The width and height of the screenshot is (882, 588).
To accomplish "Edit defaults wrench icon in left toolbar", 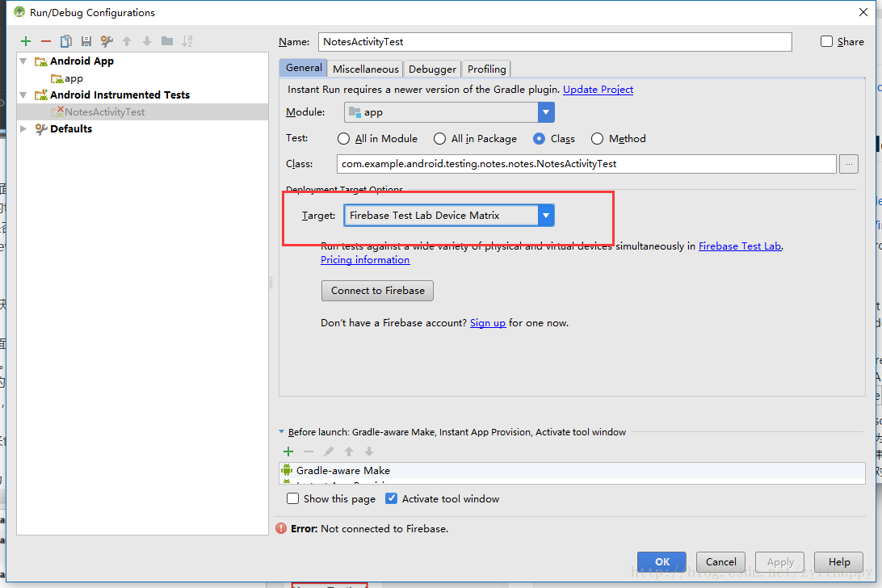I will point(107,41).
